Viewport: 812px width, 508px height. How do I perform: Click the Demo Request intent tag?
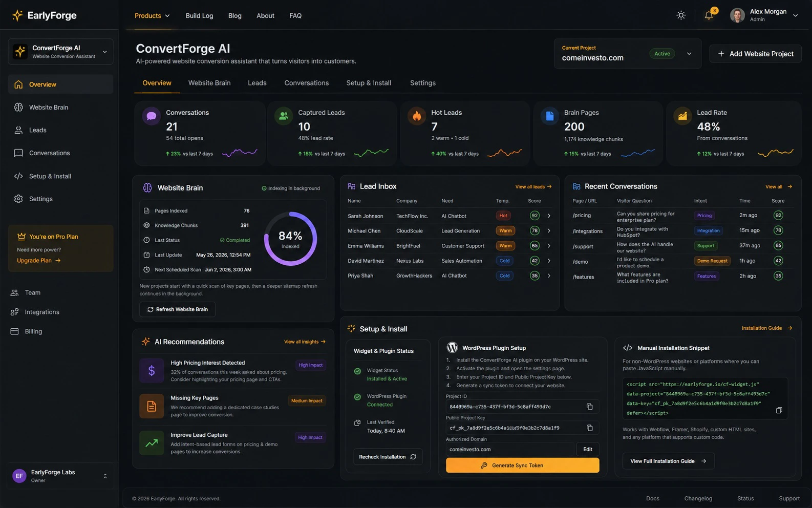712,261
